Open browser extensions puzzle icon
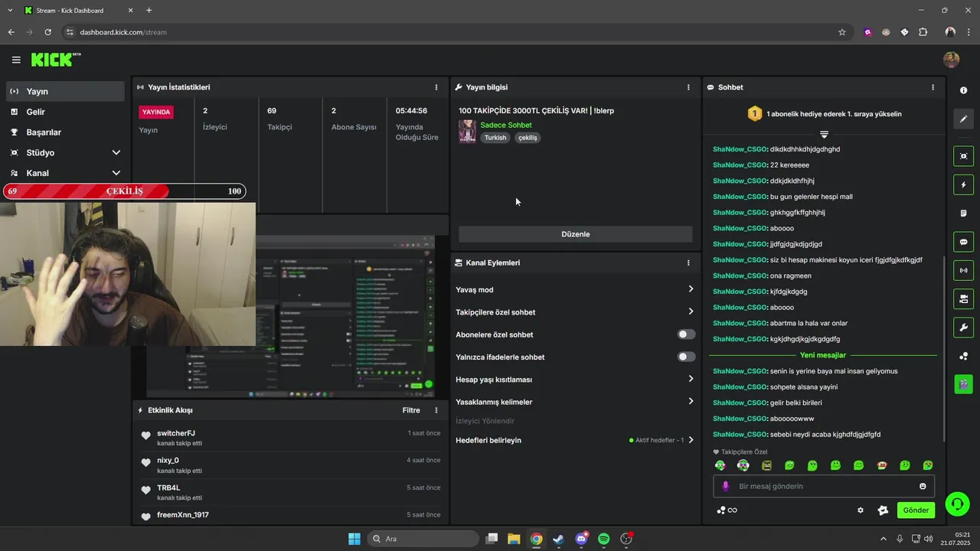The width and height of the screenshot is (980, 551). pyautogui.click(x=923, y=32)
